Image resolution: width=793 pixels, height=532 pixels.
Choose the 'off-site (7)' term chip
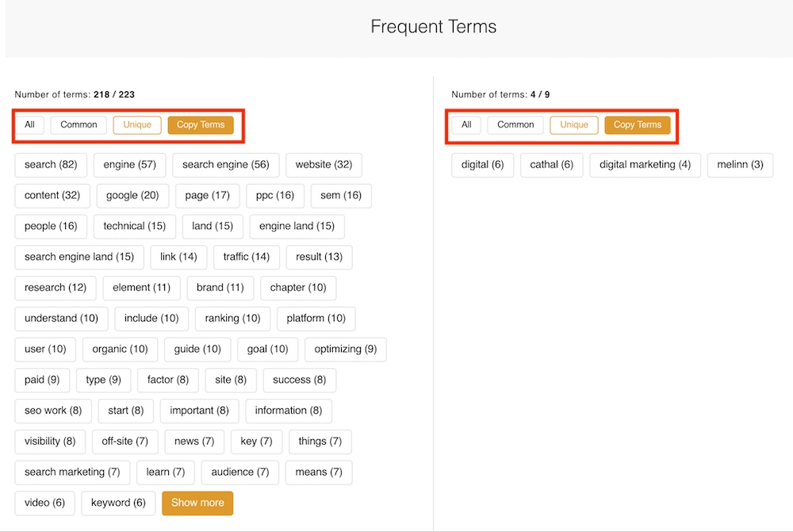[x=125, y=442]
